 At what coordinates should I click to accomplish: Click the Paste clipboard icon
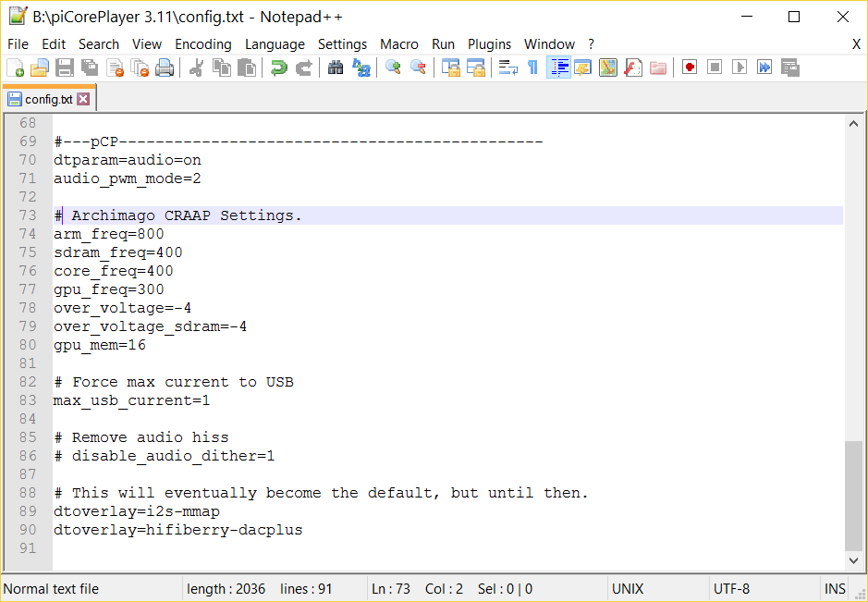point(247,68)
